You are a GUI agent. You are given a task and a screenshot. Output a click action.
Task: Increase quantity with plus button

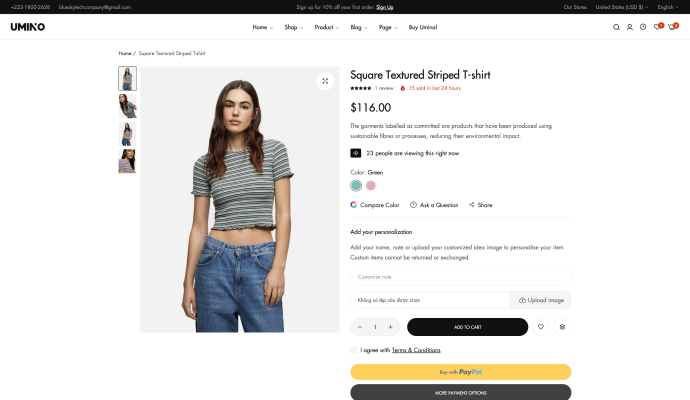pyautogui.click(x=390, y=327)
